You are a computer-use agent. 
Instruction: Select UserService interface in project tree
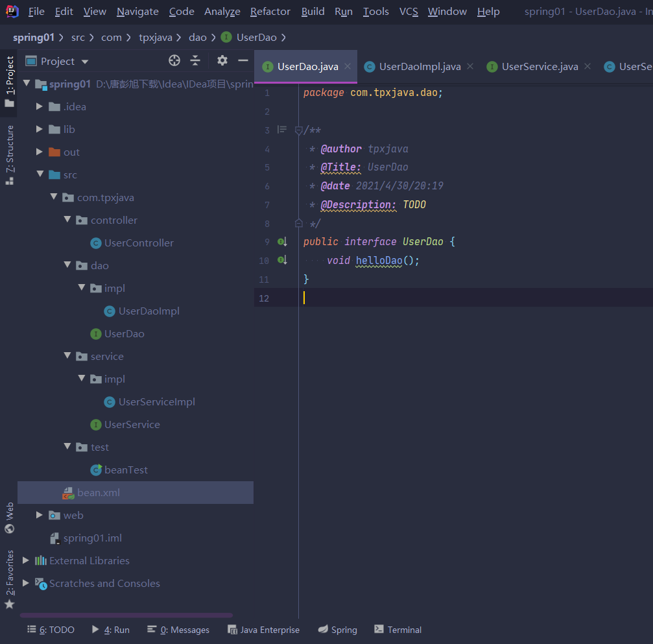(132, 425)
